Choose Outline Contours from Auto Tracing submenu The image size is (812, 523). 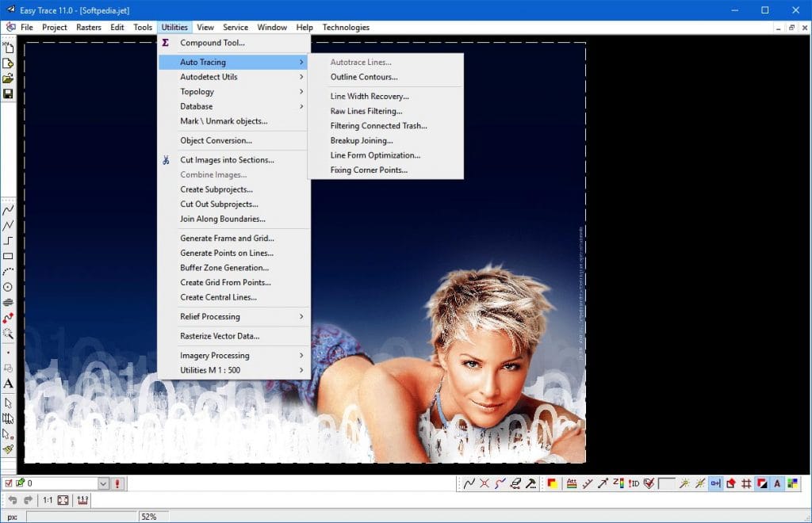[364, 78]
